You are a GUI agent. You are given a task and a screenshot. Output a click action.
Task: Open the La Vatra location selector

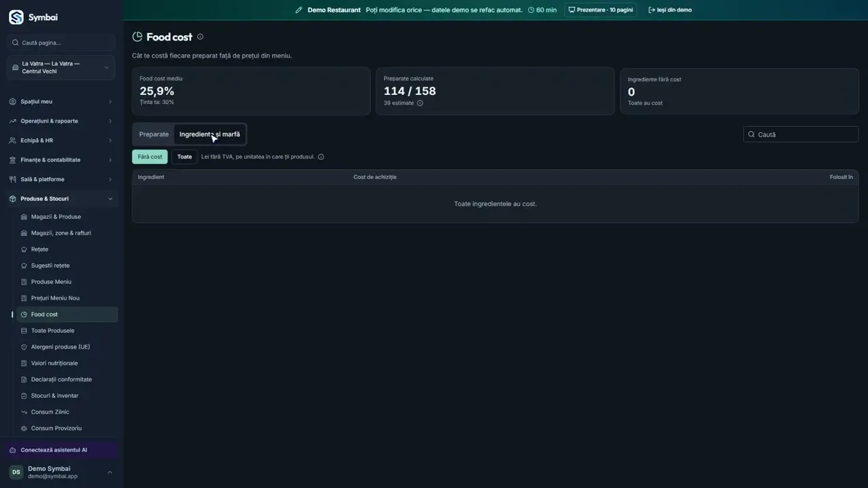click(x=61, y=68)
